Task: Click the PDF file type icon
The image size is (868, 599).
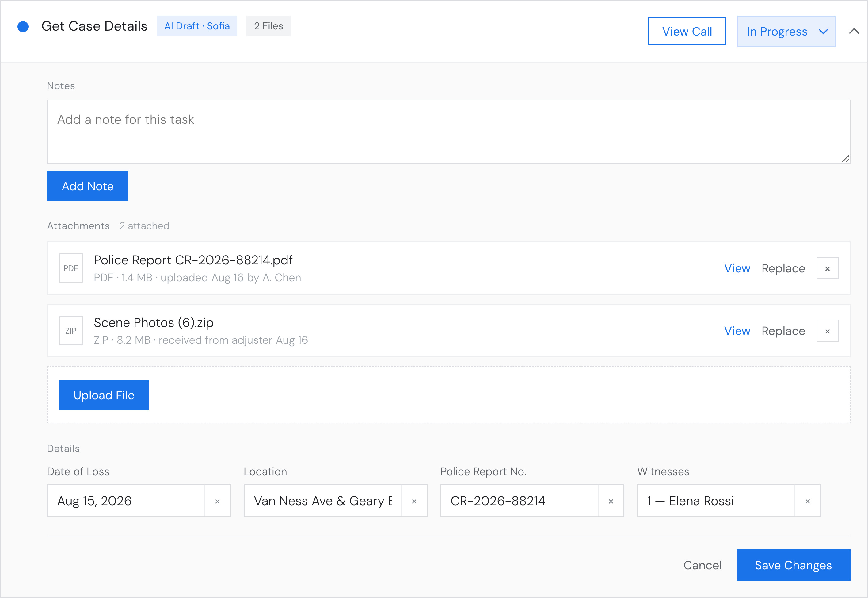Action: [x=70, y=268]
